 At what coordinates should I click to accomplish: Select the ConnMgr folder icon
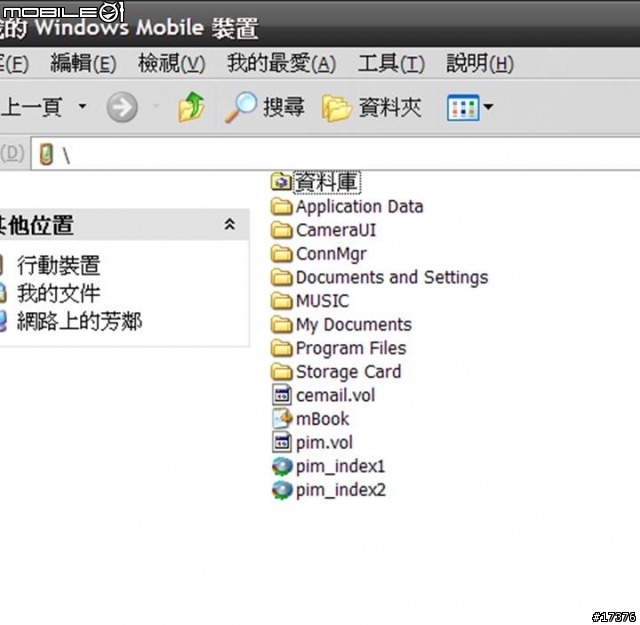point(282,254)
